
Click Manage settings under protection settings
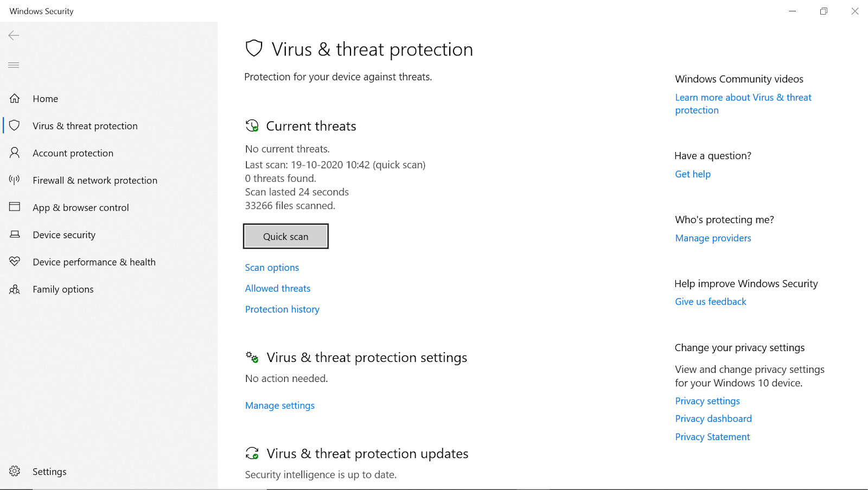click(279, 405)
